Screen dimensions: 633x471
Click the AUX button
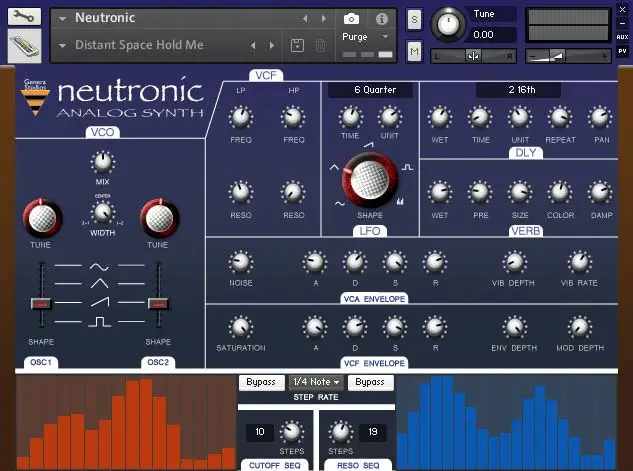click(x=622, y=37)
